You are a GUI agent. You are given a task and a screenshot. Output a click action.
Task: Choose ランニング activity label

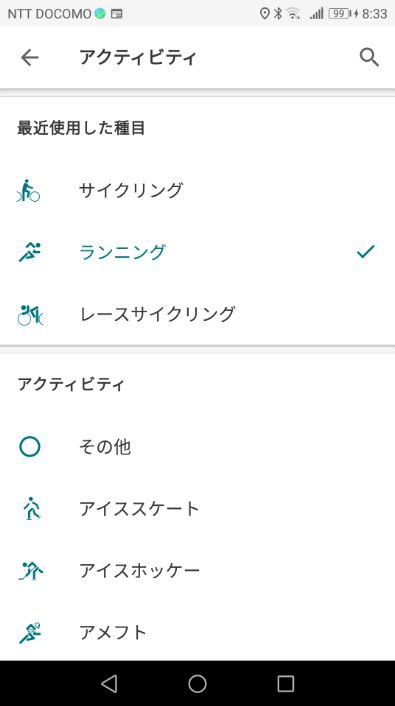tap(123, 252)
